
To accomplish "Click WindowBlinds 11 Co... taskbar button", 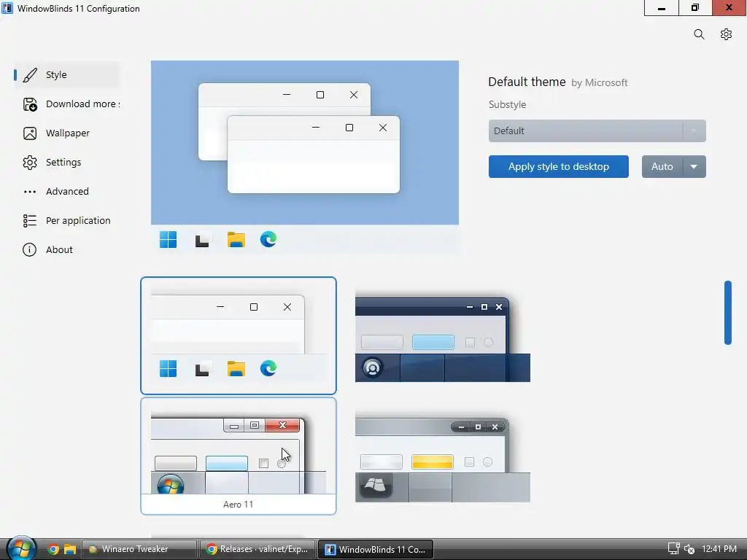I will pos(376,549).
